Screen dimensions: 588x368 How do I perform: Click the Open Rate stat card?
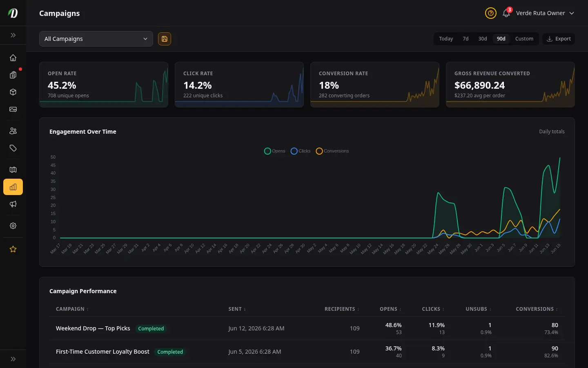click(x=104, y=85)
